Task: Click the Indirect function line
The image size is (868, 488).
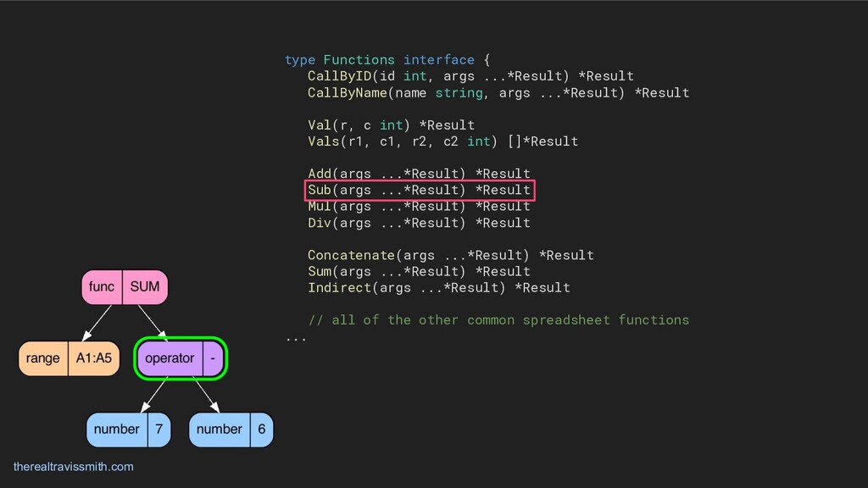Action: (x=438, y=287)
